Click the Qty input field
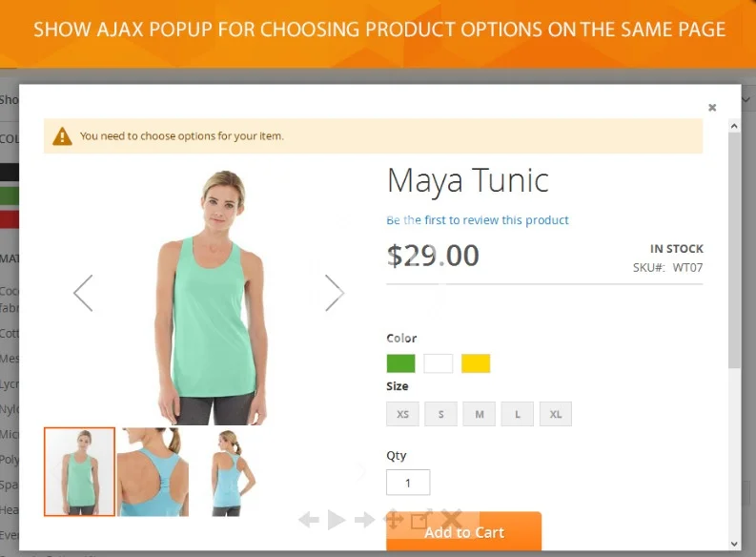Image resolution: width=756 pixels, height=557 pixels. pos(408,483)
